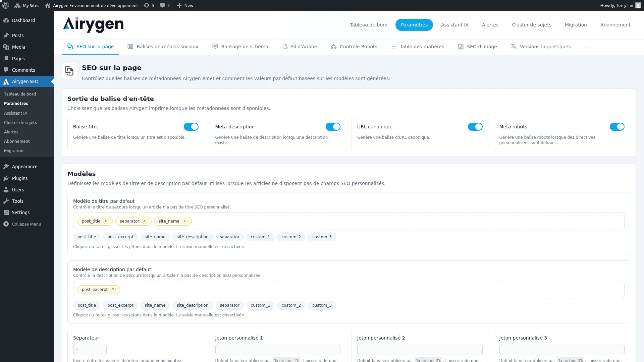Viewport: 644px width, 362px height.
Task: Click the Users icon in sidebar
Action: coord(6,190)
